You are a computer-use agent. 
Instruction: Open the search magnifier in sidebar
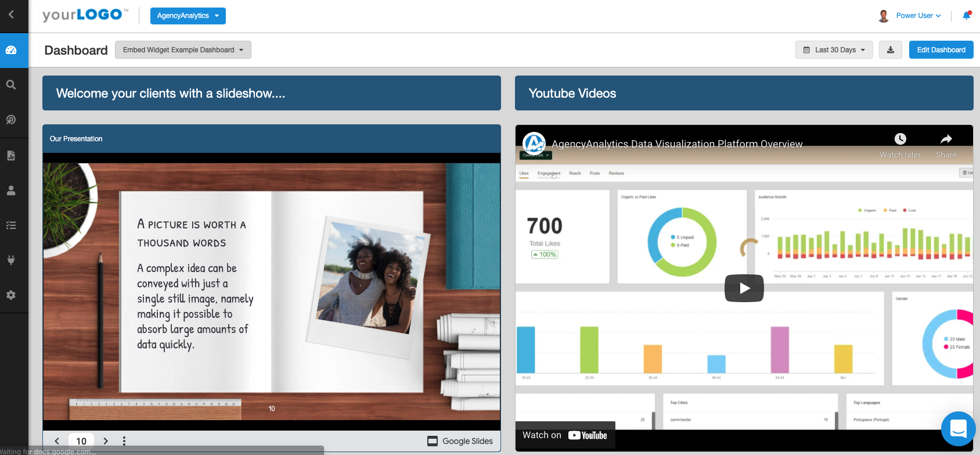point(11,85)
